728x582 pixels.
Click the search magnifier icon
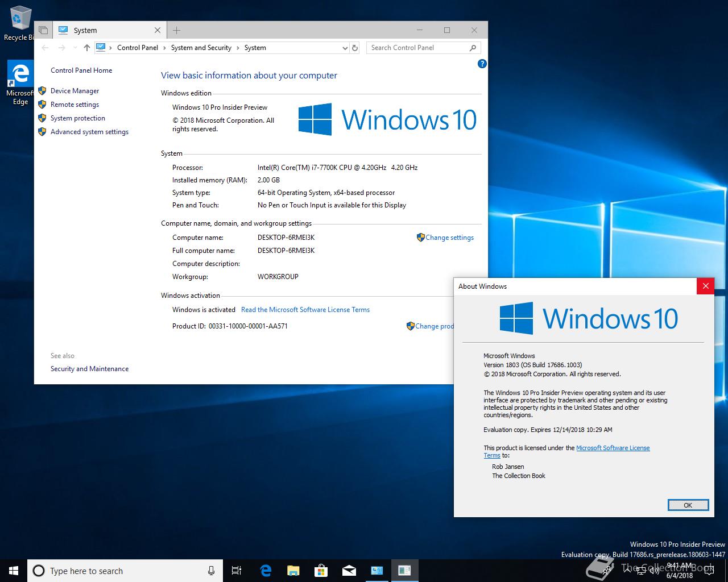[x=473, y=48]
